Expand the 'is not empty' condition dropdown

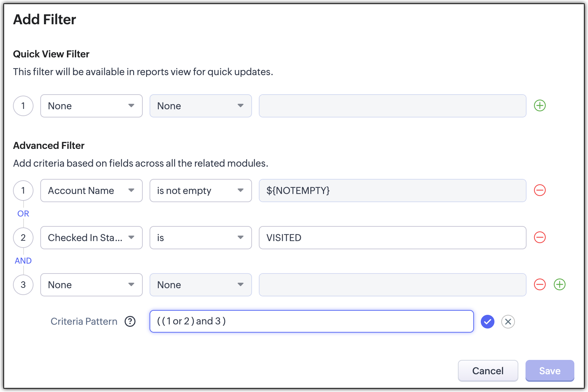[x=200, y=191]
